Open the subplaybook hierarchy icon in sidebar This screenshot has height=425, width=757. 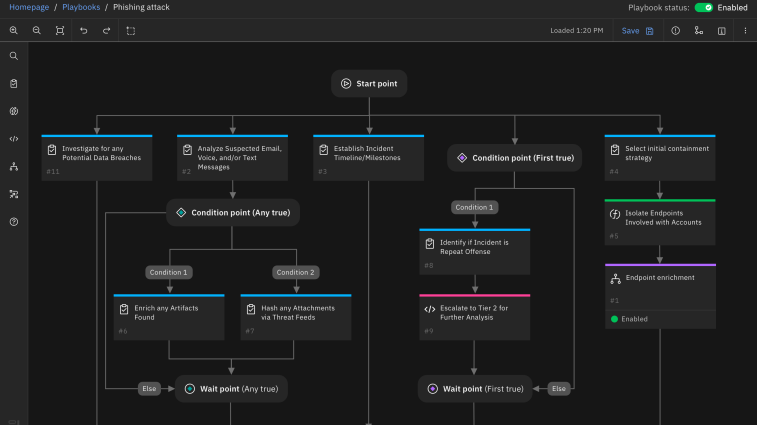(14, 167)
